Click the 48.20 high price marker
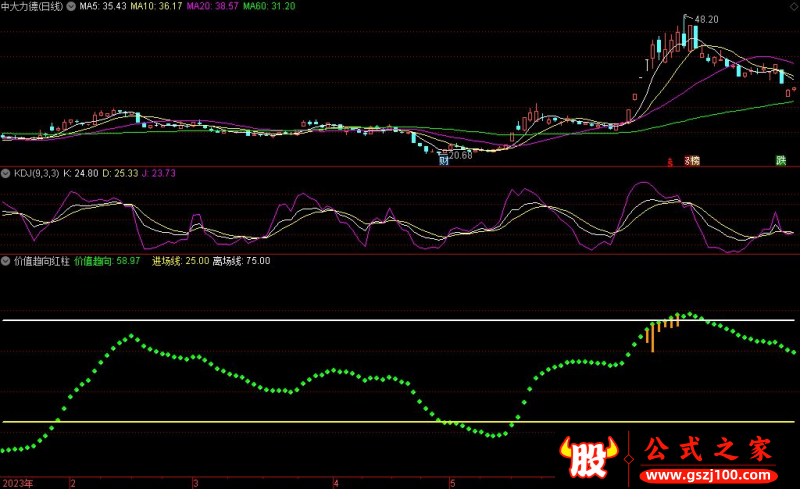Screen dimensions: 800x489 [x=707, y=19]
